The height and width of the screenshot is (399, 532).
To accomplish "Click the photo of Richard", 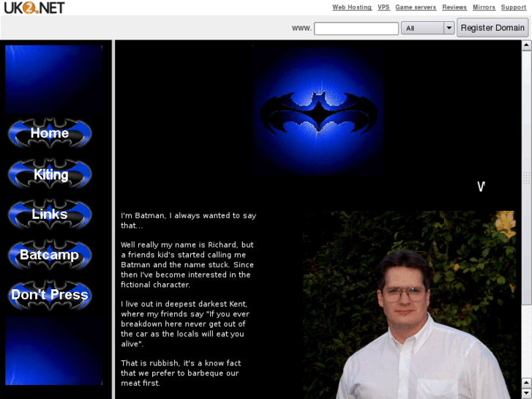I will 409,305.
